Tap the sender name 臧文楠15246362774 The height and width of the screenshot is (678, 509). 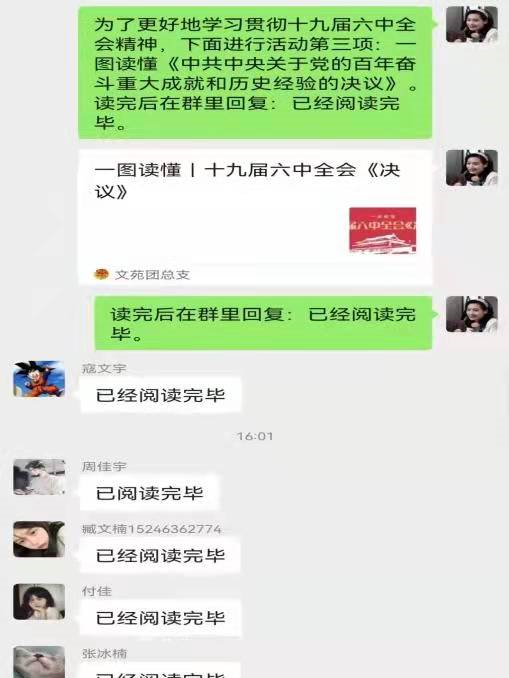pos(152,529)
